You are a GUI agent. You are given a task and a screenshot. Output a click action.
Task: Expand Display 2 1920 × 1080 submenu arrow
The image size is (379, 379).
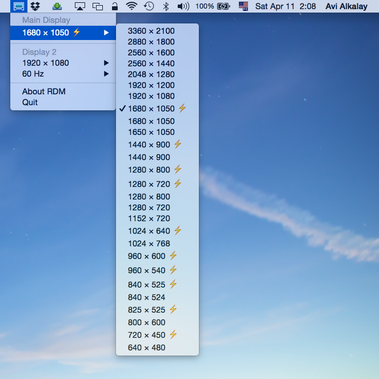pyautogui.click(x=106, y=63)
